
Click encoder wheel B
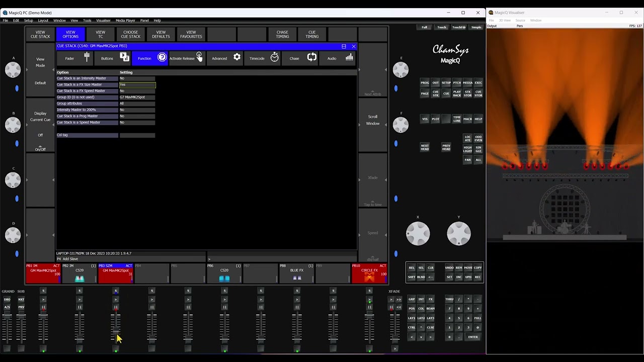(13, 124)
